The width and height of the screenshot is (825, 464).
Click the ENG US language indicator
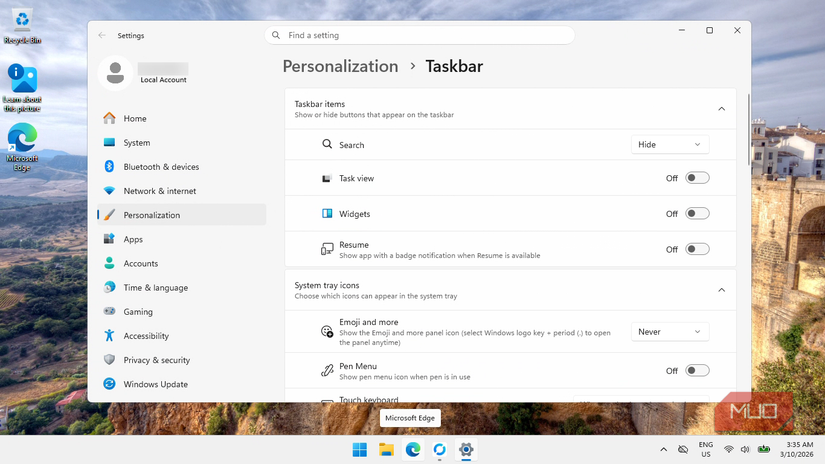tap(706, 450)
